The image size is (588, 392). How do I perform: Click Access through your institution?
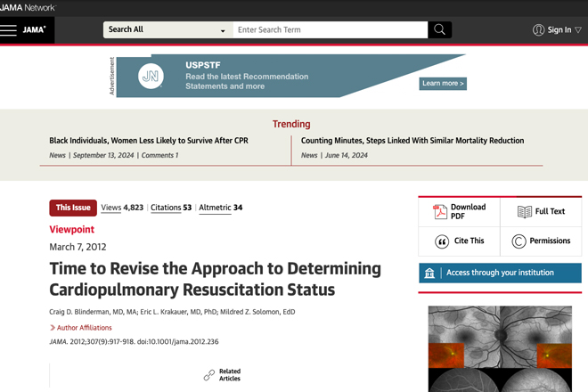[x=500, y=273]
